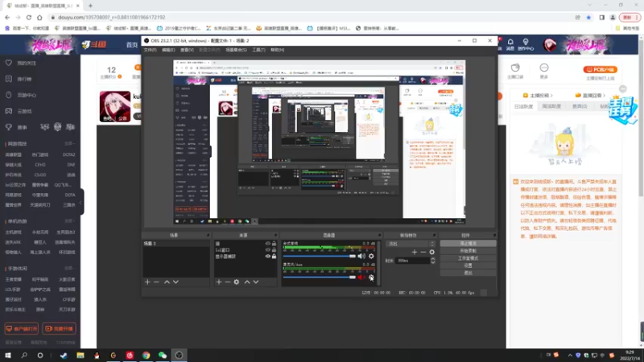644x362 pixels.
Task: Adjust Mic/Aux volume slider
Action: click(320, 278)
